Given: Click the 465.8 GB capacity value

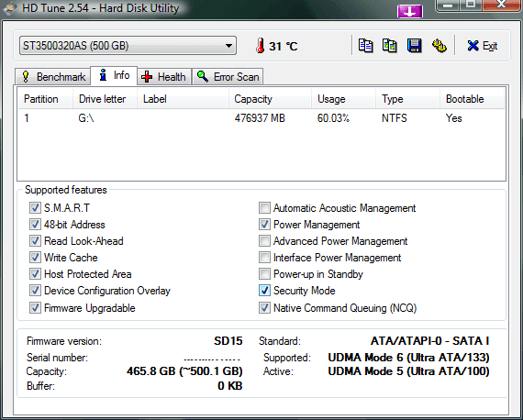Looking at the screenshot, I should tap(184, 371).
